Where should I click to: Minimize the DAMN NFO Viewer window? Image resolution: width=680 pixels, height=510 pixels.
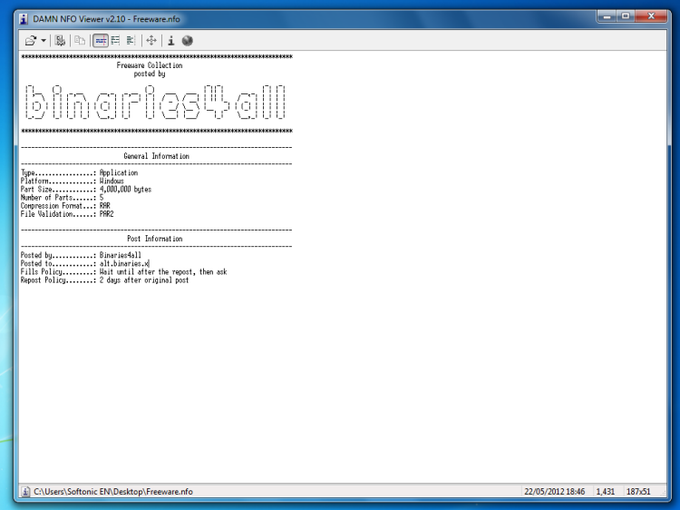pyautogui.click(x=607, y=16)
